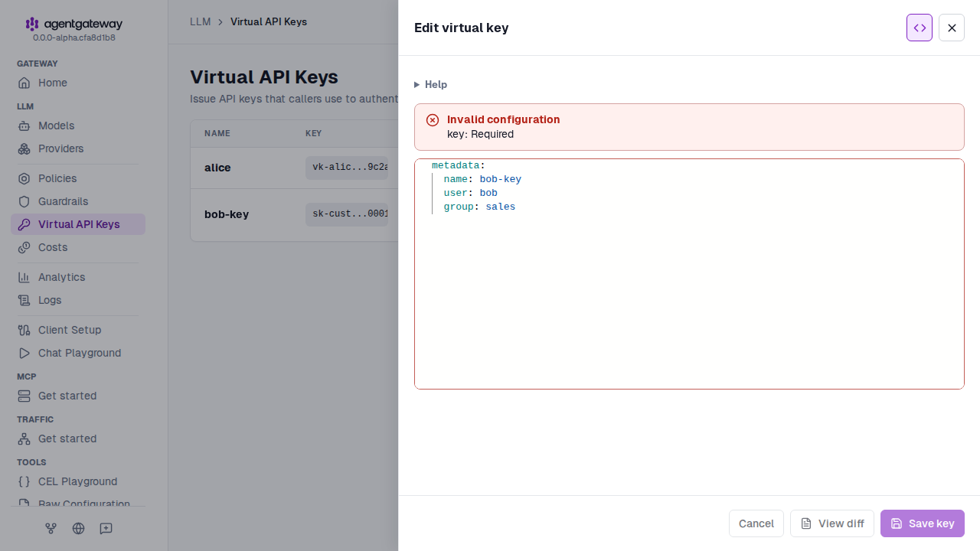Open Policies page
This screenshot has width=980, height=551.
tap(77, 178)
